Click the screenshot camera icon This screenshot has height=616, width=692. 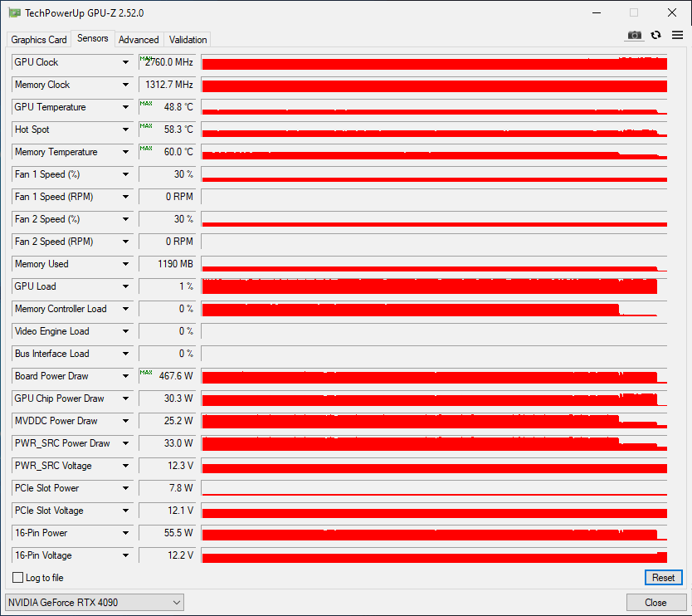click(x=634, y=36)
